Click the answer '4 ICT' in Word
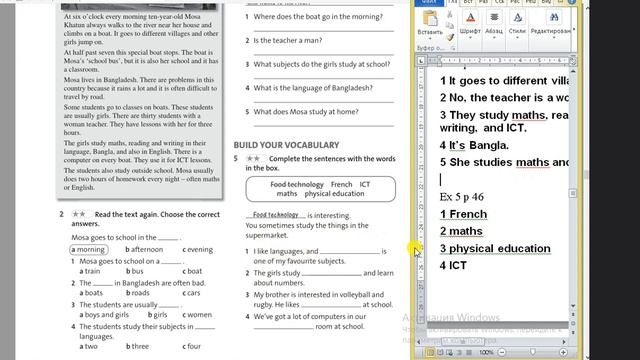 point(453,266)
